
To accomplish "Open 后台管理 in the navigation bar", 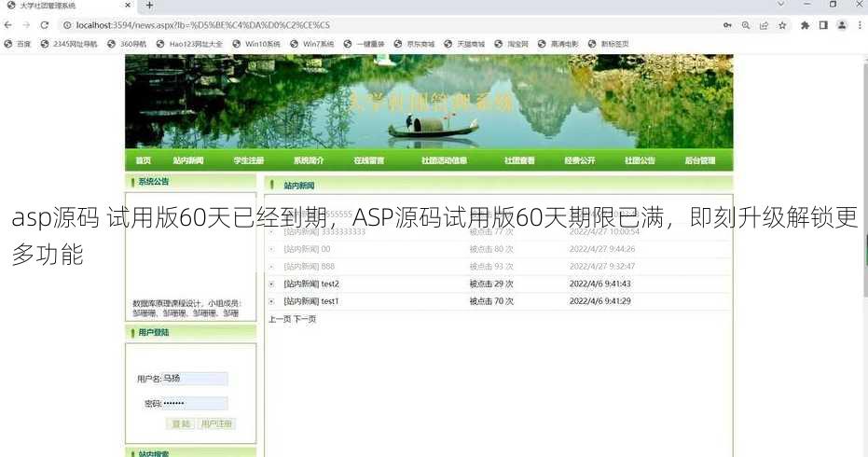I will 699,160.
